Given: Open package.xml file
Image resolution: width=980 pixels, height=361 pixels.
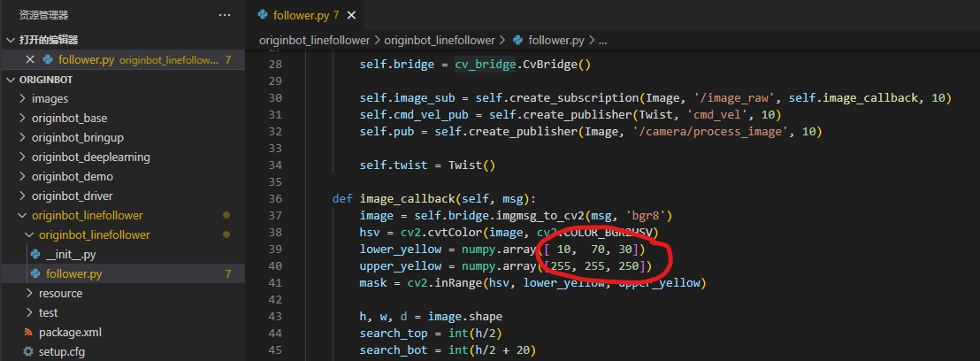Looking at the screenshot, I should point(70,333).
